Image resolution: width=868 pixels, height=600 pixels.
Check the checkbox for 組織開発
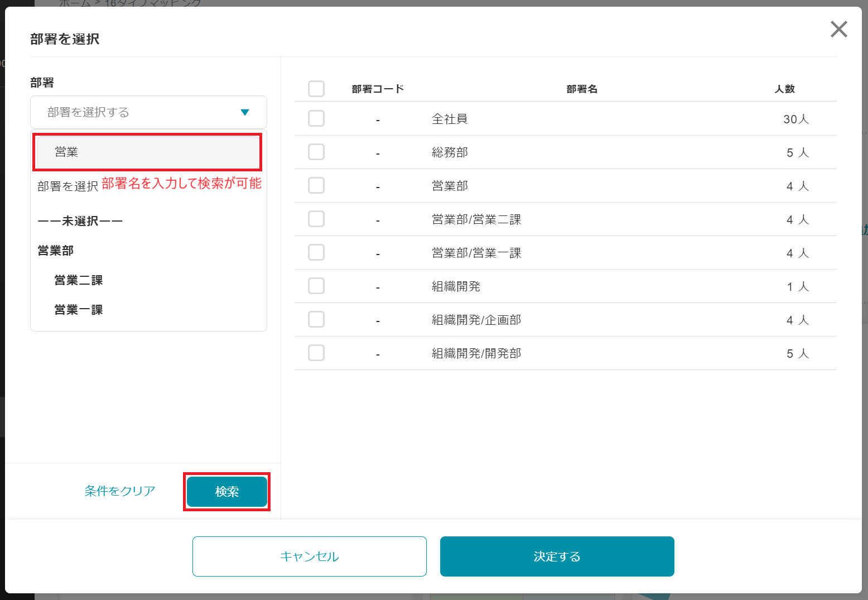coord(316,286)
